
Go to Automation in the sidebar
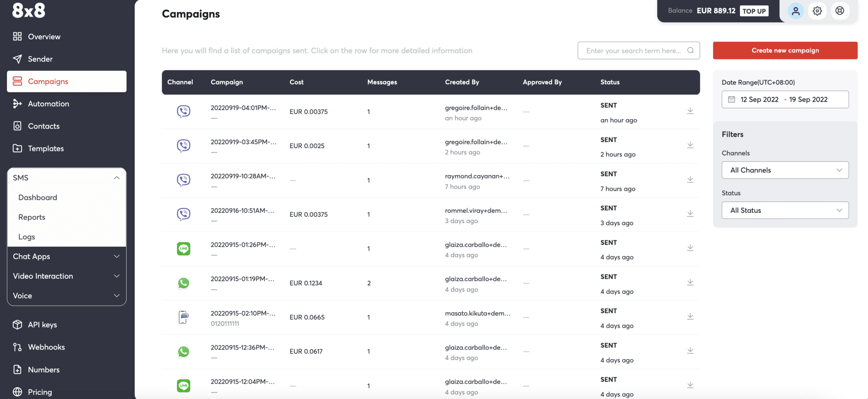48,104
